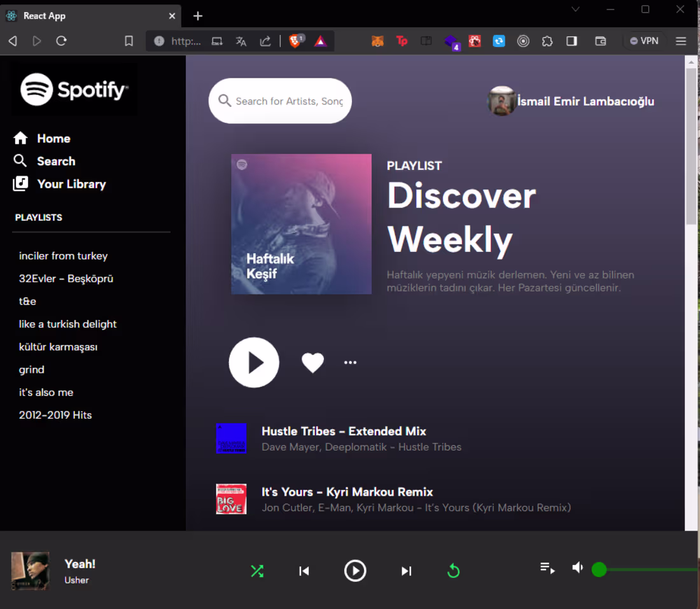The image size is (700, 609).
Task: Open the browser hamburger menu
Action: point(680,41)
